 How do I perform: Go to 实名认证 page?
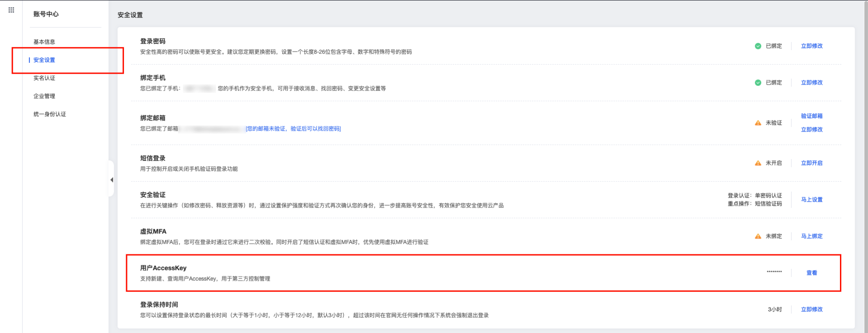tap(44, 78)
